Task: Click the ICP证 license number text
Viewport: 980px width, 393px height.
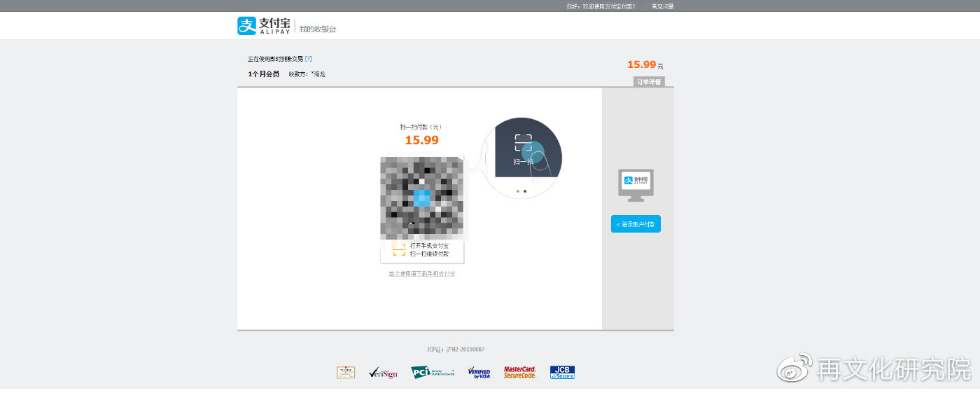Action: (456, 349)
